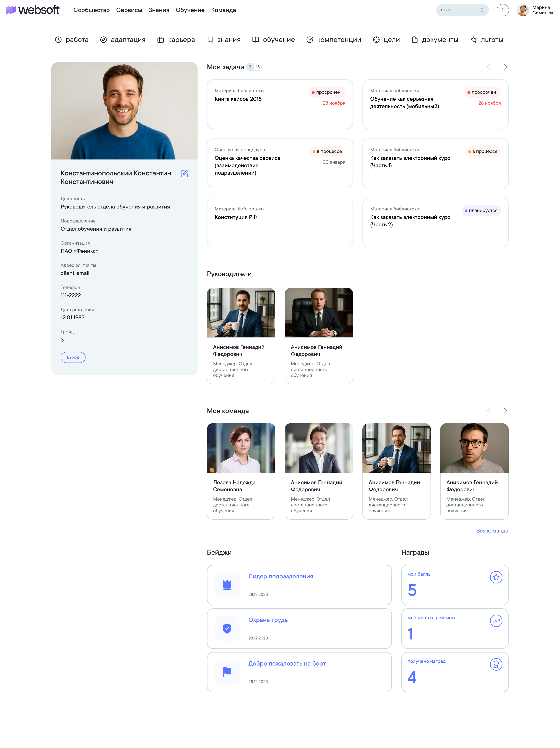The image size is (560, 748).
Task: Open Лезова Надежда Семеновна's team card
Action: click(241, 471)
